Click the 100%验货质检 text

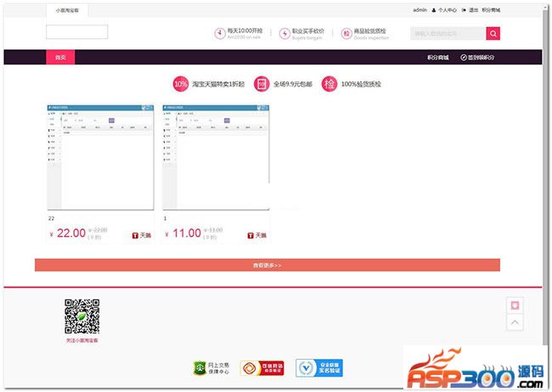(x=361, y=84)
